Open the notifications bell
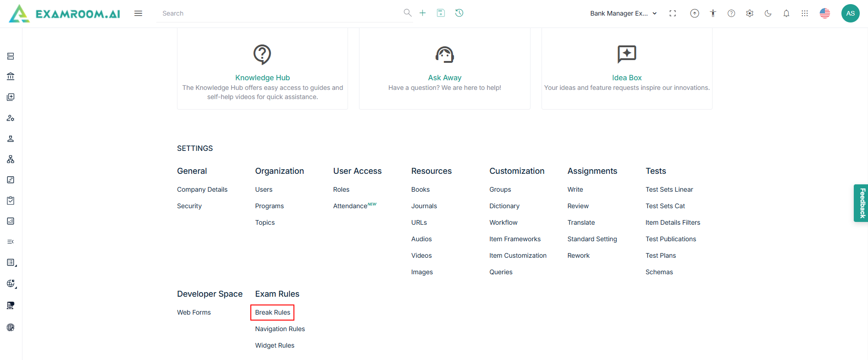 pyautogui.click(x=786, y=13)
